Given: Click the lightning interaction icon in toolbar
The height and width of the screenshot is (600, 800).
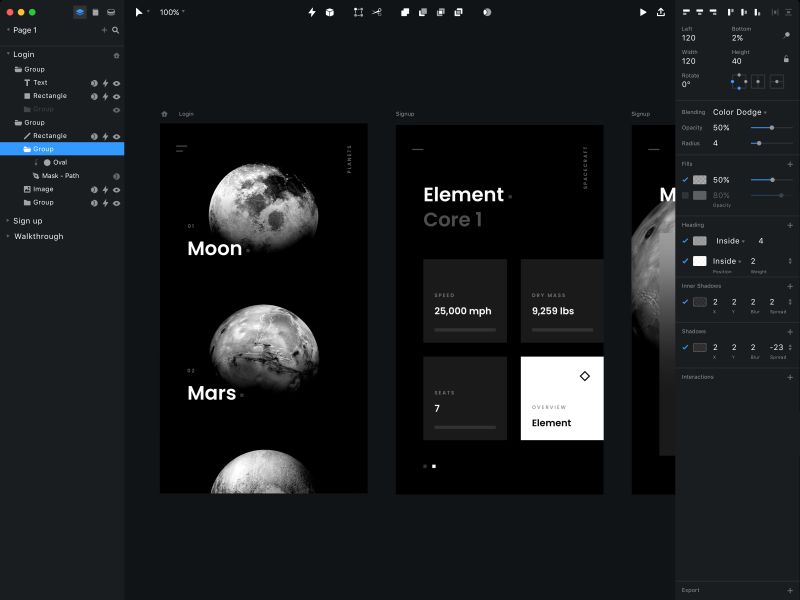Looking at the screenshot, I should 312,12.
